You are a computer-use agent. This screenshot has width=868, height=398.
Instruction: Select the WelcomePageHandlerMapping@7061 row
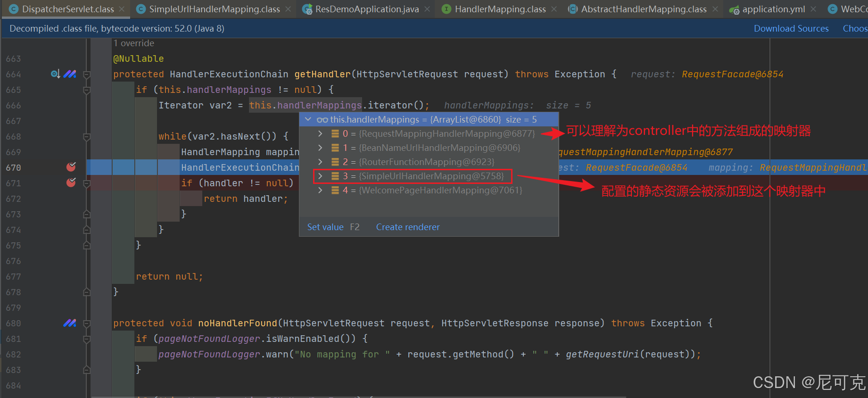coord(429,190)
